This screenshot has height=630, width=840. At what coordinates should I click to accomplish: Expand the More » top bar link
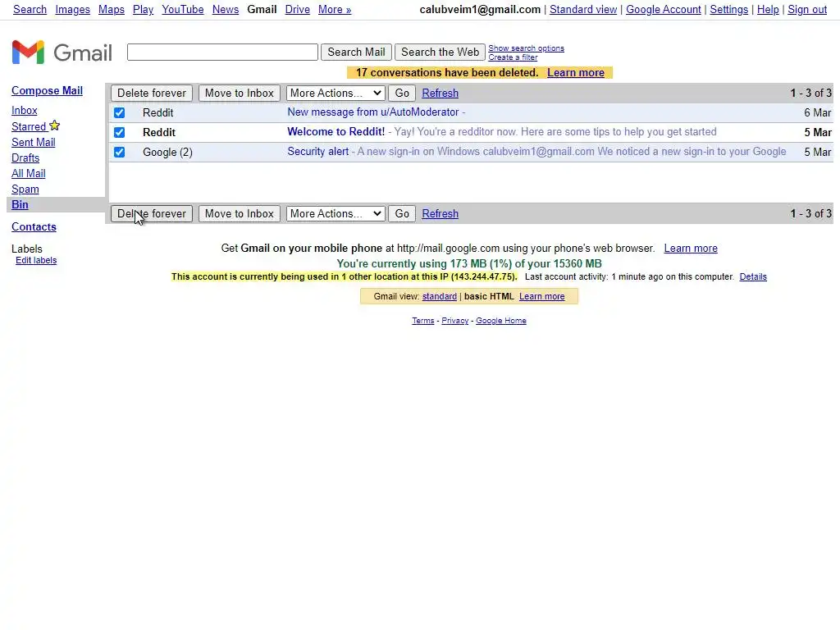335,10
